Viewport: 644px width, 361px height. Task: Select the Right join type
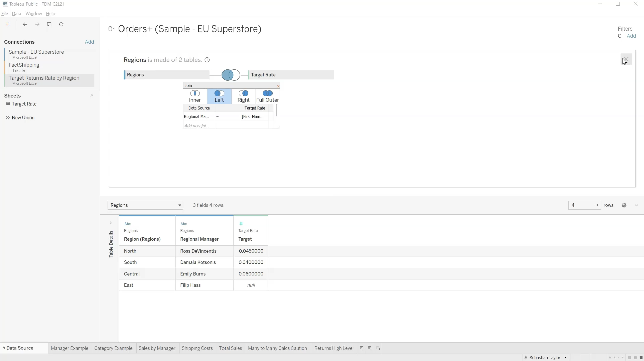[x=243, y=96]
